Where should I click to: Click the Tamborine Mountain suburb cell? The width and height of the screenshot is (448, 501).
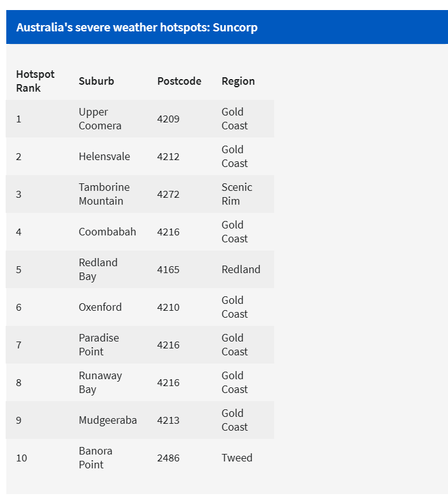[x=104, y=194]
